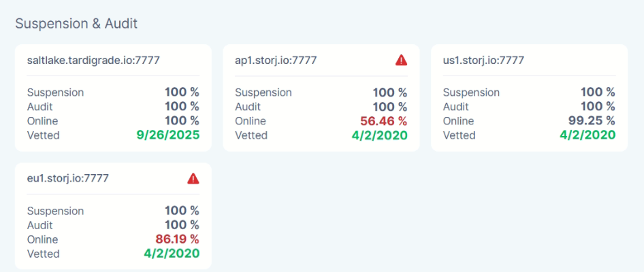Click saltlake Online 100 % value
The height and width of the screenshot is (272, 644).
[182, 121]
